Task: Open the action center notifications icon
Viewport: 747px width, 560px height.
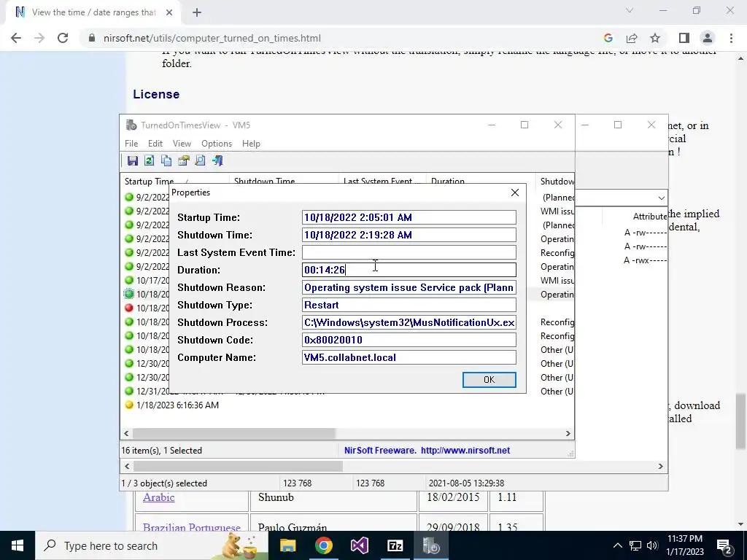Action: coord(724,545)
